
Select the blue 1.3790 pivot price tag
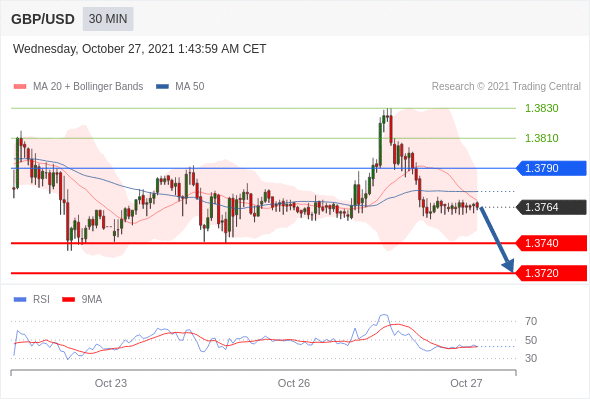point(551,168)
